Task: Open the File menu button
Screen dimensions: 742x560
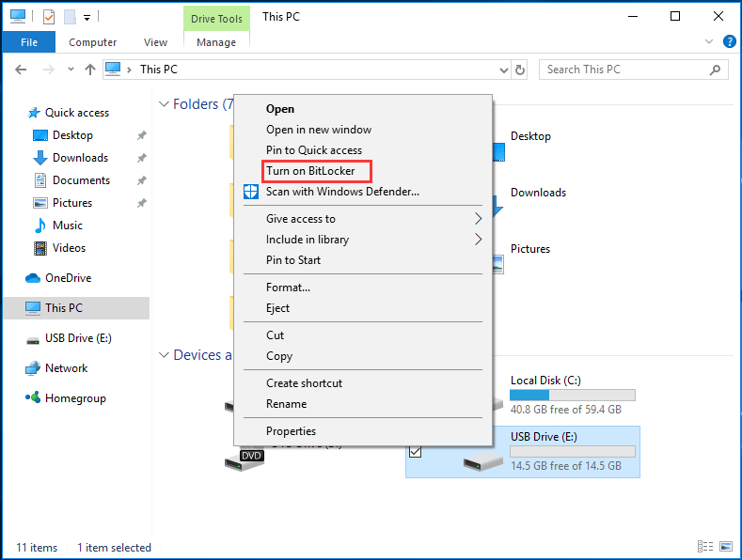Action: pyautogui.click(x=28, y=42)
